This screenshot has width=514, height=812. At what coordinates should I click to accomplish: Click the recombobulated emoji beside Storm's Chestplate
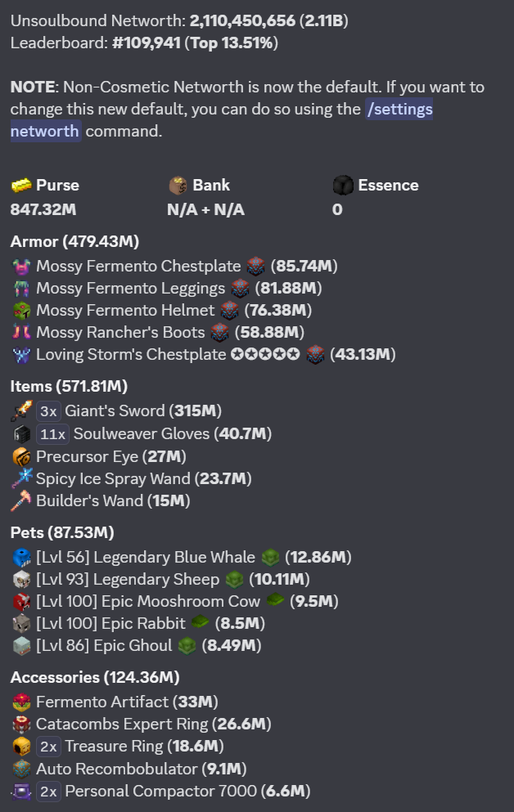click(315, 355)
